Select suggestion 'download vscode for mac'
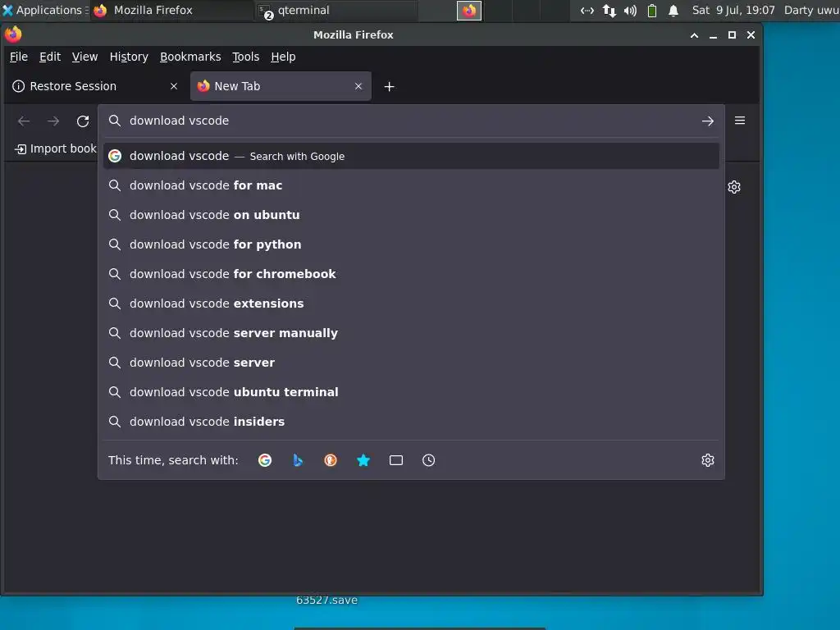This screenshot has height=630, width=840. tap(411, 185)
